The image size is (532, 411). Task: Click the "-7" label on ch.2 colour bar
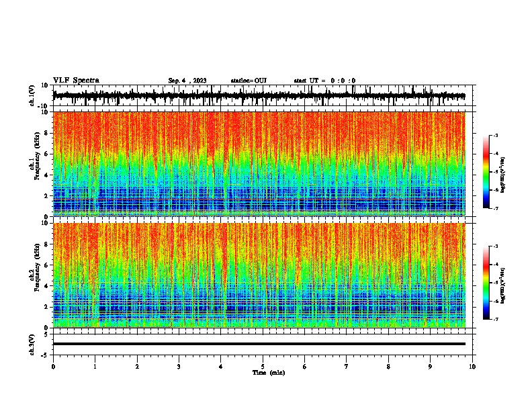496,319
